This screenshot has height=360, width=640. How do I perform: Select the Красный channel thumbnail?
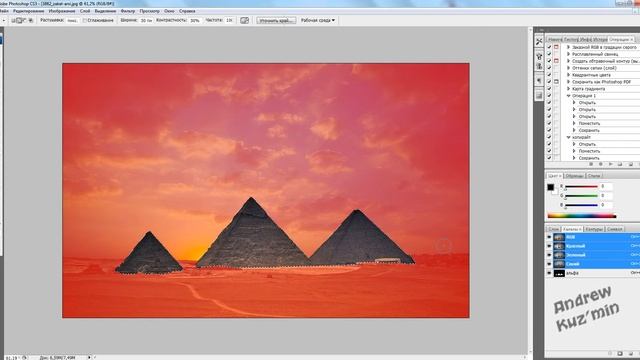(x=559, y=246)
